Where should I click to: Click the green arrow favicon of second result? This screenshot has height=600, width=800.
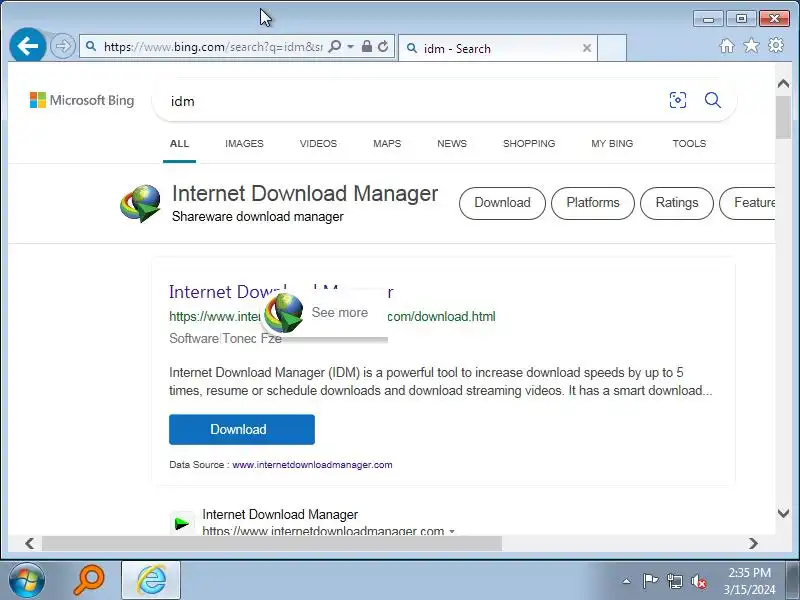click(x=182, y=523)
